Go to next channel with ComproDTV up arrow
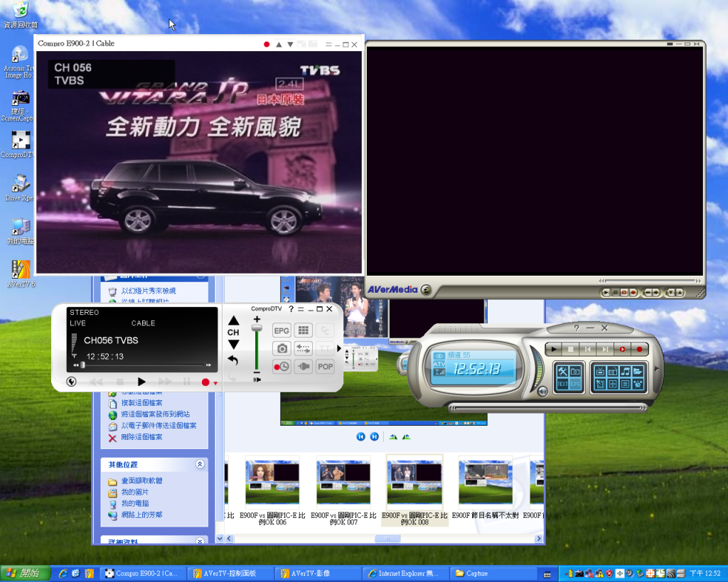Viewport: 728px width, 582px height. point(233,320)
